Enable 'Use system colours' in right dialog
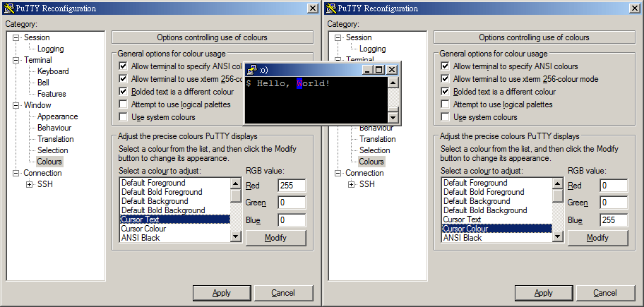The width and height of the screenshot is (644, 307). click(445, 117)
